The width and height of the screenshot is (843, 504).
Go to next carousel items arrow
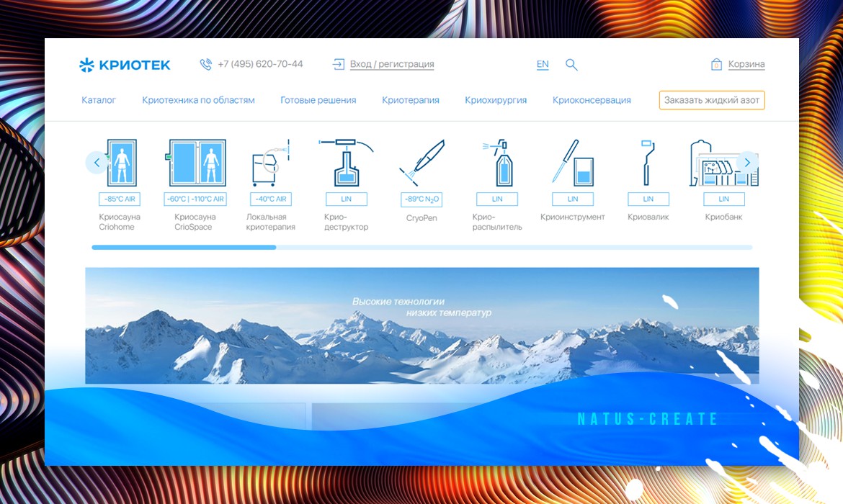click(747, 162)
